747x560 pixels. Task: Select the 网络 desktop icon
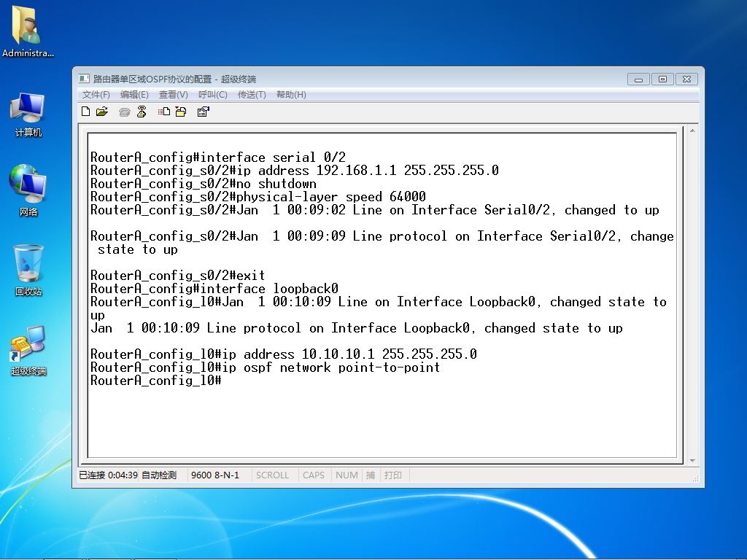point(28,190)
